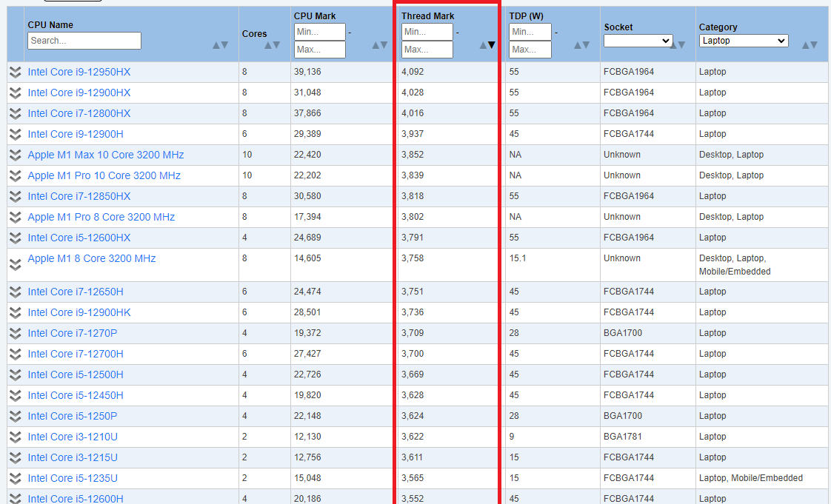This screenshot has height=504, width=831.
Task: Sort table by CPU Mark column arrows
Action: [x=380, y=45]
